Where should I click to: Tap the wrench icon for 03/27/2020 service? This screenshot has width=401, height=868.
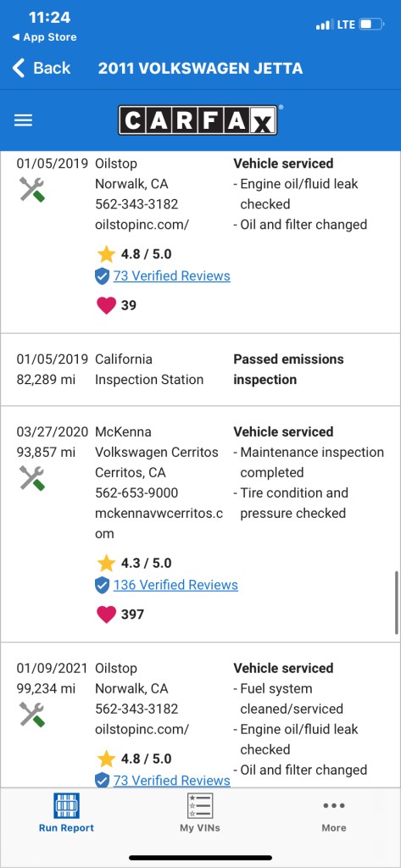pyautogui.click(x=32, y=478)
